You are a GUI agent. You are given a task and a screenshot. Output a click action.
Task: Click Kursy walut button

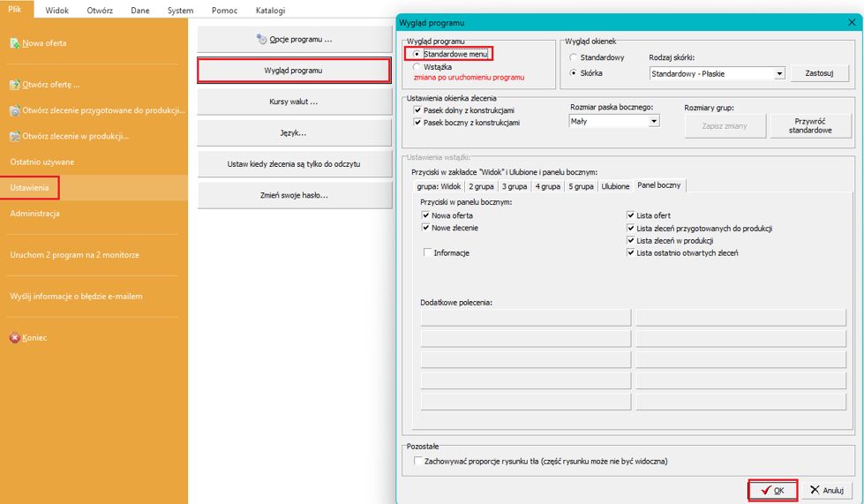pyautogui.click(x=294, y=102)
